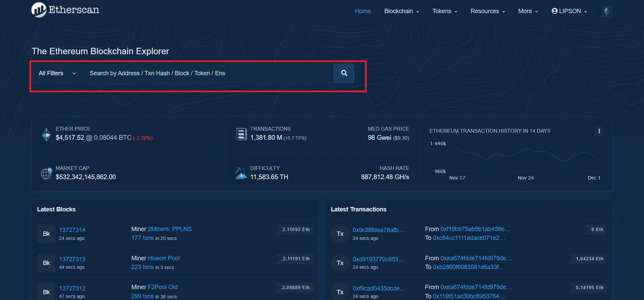The image size is (644, 300).
Task: Open block 13727313 link
Action: click(x=72, y=259)
